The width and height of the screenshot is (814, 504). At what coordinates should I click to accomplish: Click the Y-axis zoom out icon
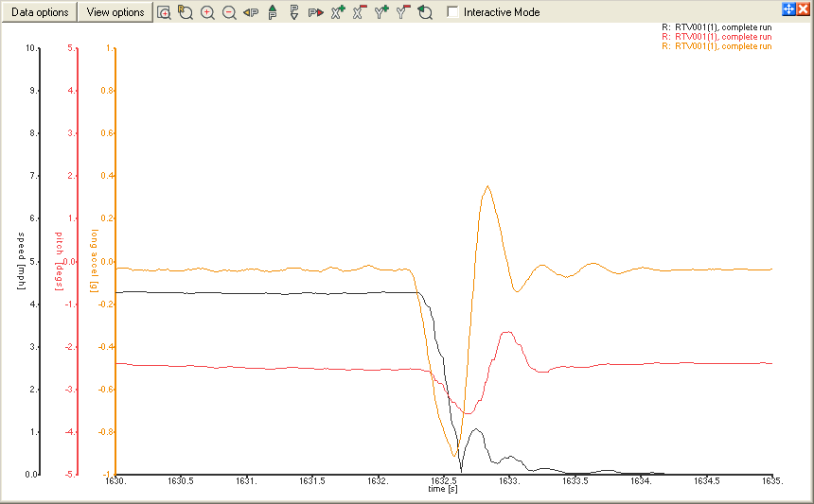point(403,12)
